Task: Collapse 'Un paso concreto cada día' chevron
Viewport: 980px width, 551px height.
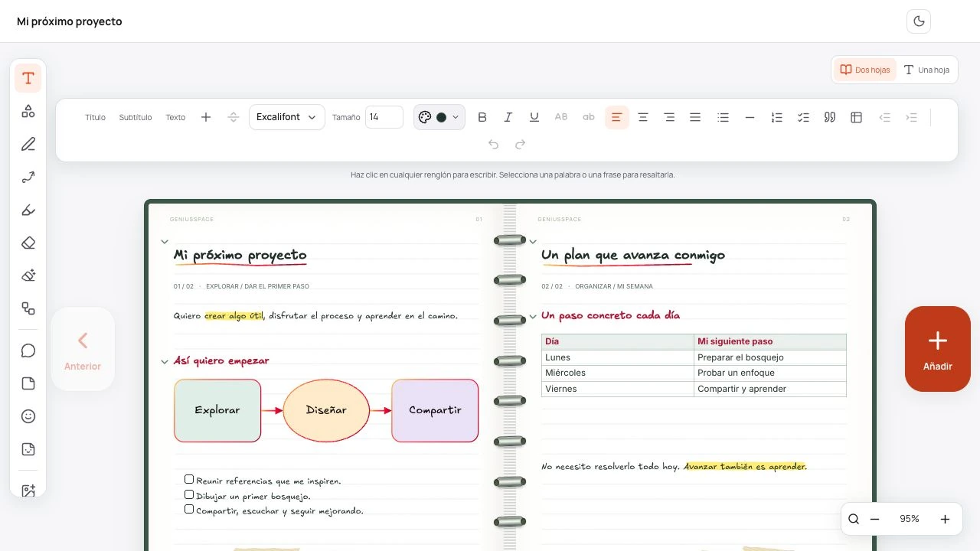Action: pos(533,317)
